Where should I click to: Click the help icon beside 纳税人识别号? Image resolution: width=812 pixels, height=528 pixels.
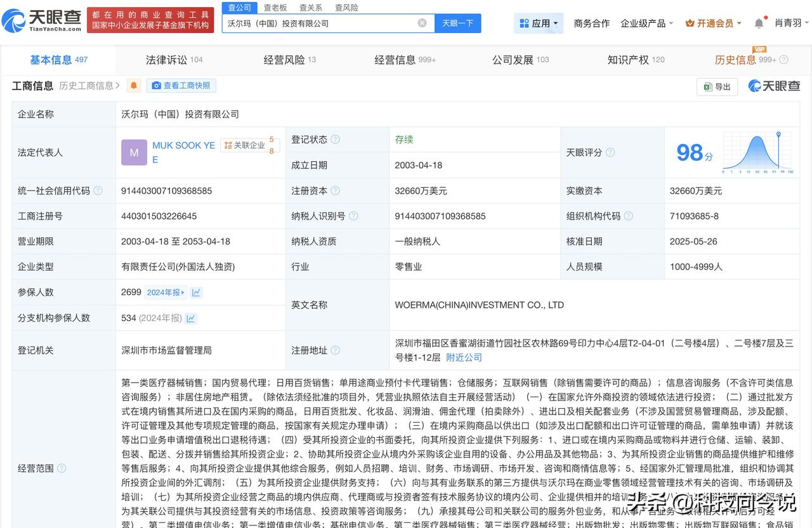353,216
